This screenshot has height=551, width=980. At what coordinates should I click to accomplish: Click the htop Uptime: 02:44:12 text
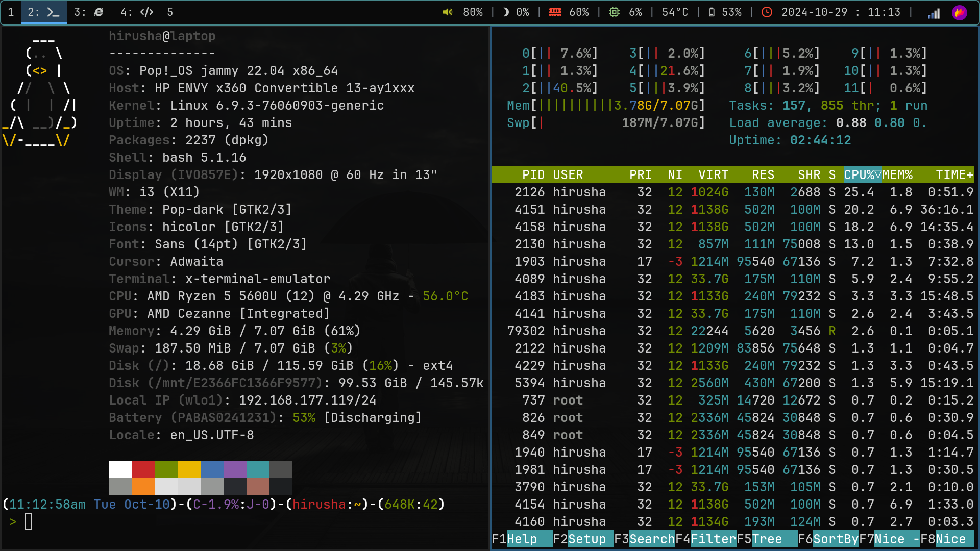click(x=790, y=140)
